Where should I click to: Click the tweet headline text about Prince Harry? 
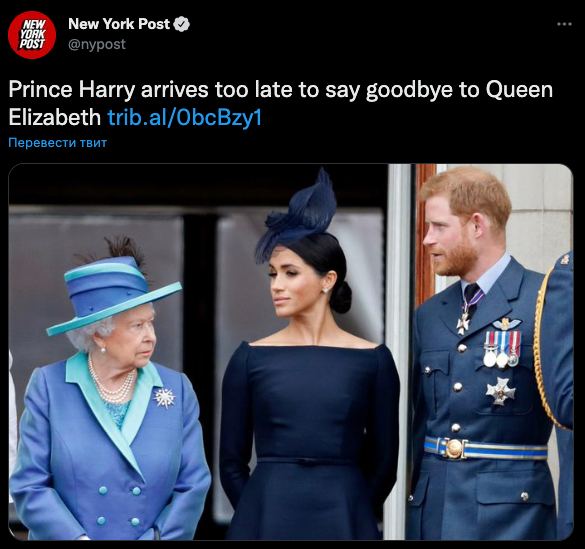pos(281,103)
